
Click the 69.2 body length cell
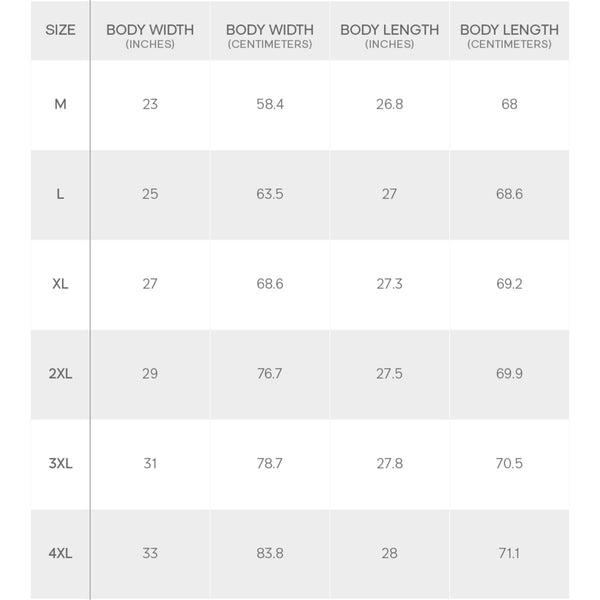pyautogui.click(x=509, y=284)
